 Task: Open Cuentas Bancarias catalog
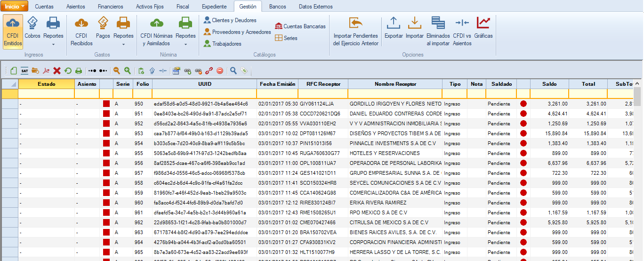coord(300,26)
